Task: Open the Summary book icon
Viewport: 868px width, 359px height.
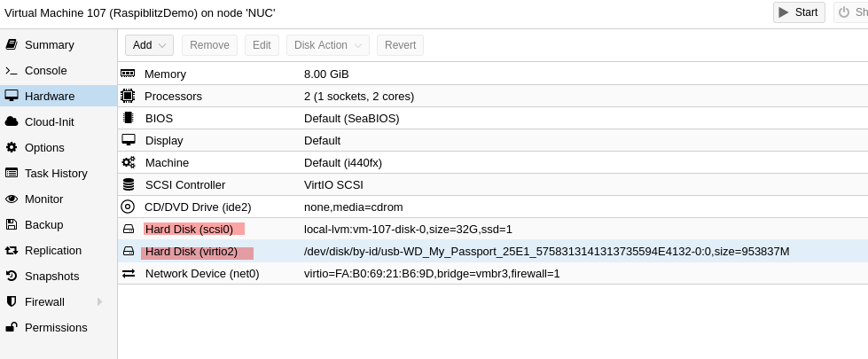Action: pos(12,44)
